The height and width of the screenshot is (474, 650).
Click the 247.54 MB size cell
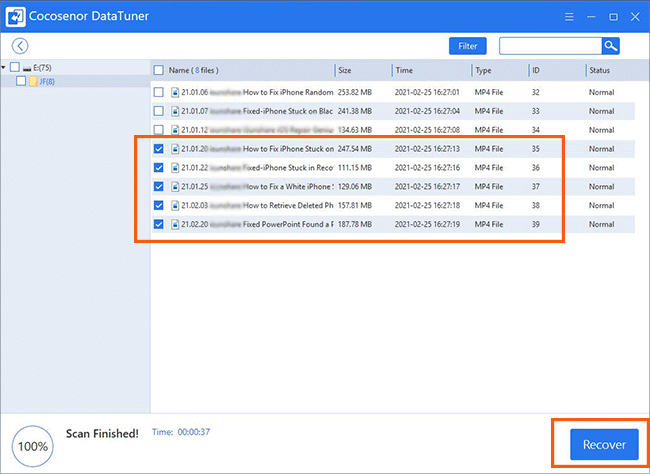click(x=354, y=148)
